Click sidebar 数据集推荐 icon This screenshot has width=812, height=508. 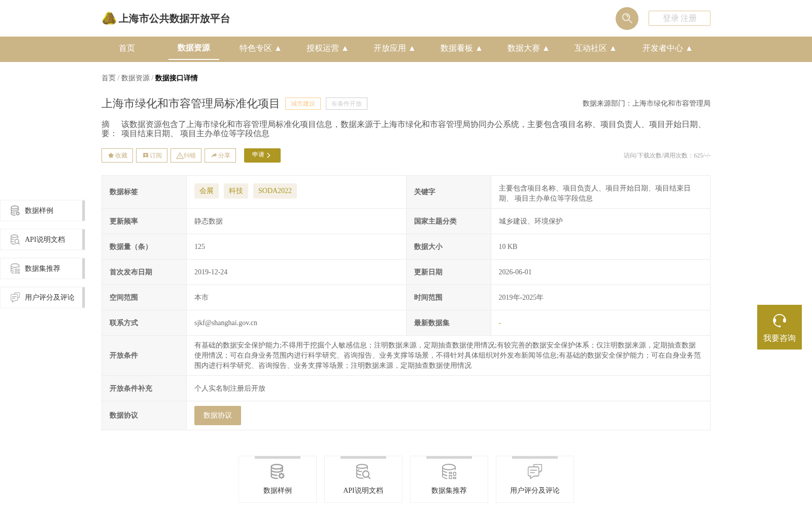(15, 268)
